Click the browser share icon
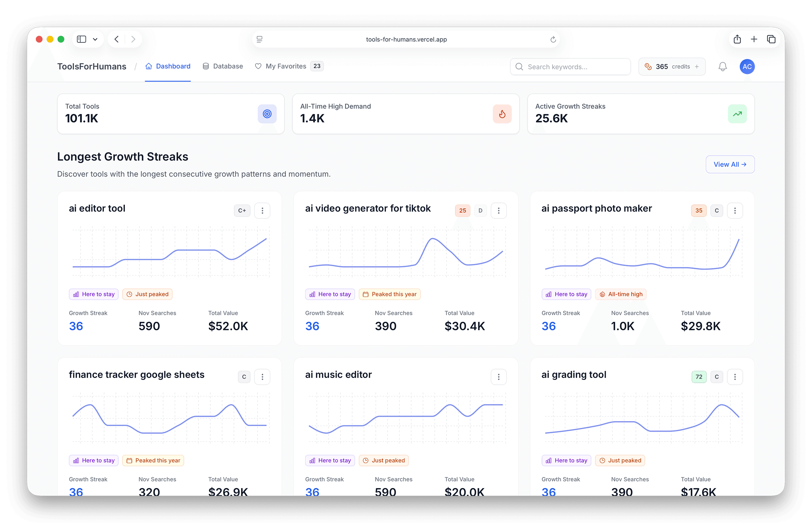The image size is (812, 523). click(737, 39)
